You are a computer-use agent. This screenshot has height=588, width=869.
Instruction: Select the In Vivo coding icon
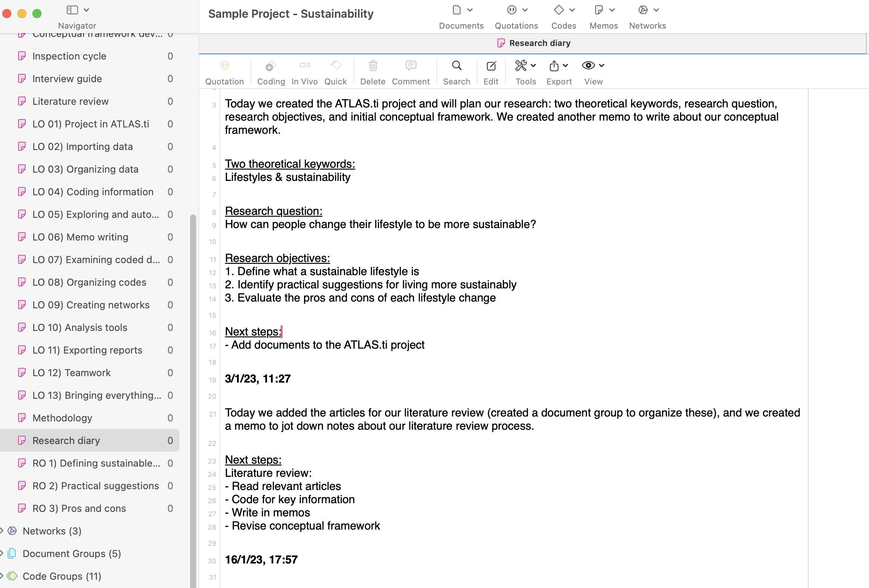(305, 66)
